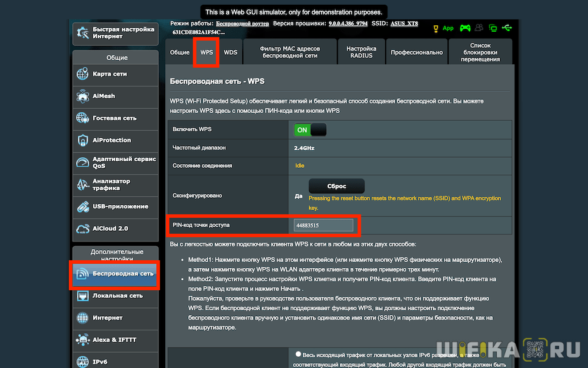Select Адаптивный сервис QoS
588x368 pixels.
click(x=115, y=163)
